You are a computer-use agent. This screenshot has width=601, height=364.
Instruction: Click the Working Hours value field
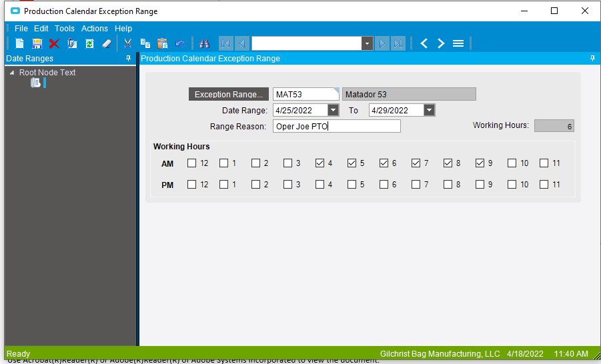(x=554, y=126)
